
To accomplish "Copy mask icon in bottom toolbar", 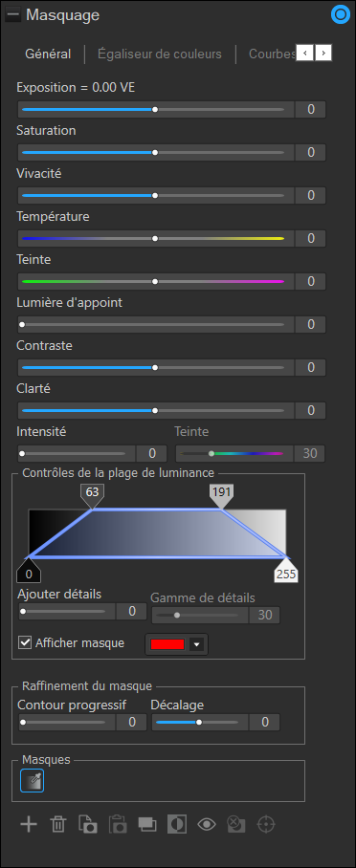I will click(x=88, y=824).
